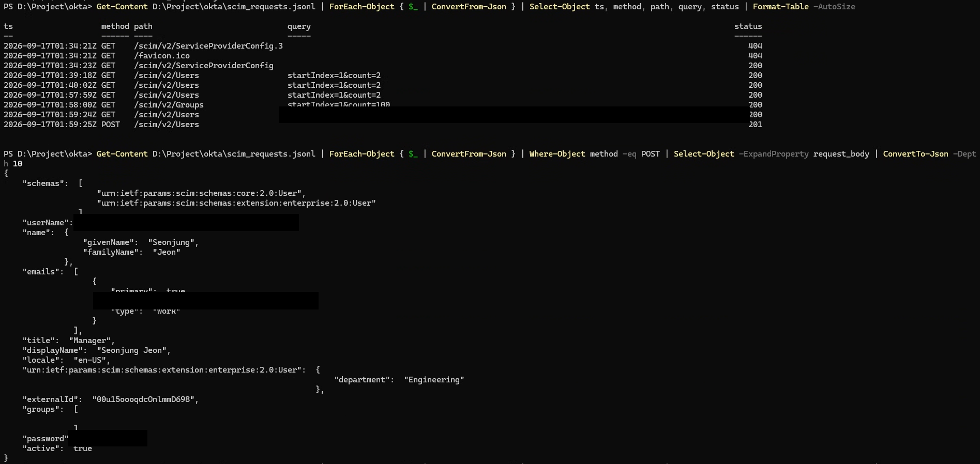Click the 2026-09-17T01:39:18Z timestamp

click(x=50, y=75)
